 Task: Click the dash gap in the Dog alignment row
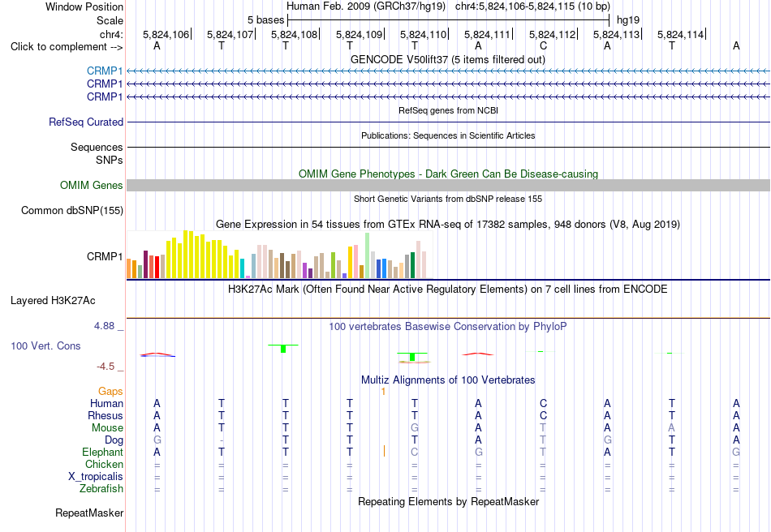tap(222, 440)
